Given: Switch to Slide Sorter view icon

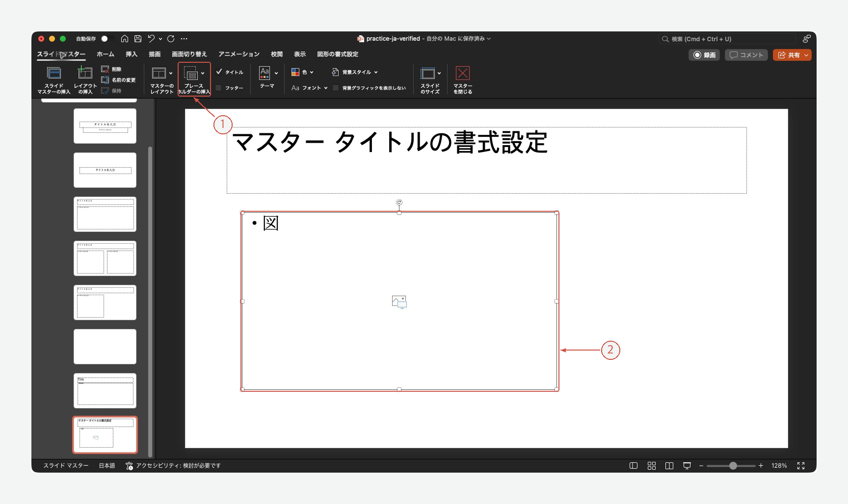Looking at the screenshot, I should click(652, 466).
